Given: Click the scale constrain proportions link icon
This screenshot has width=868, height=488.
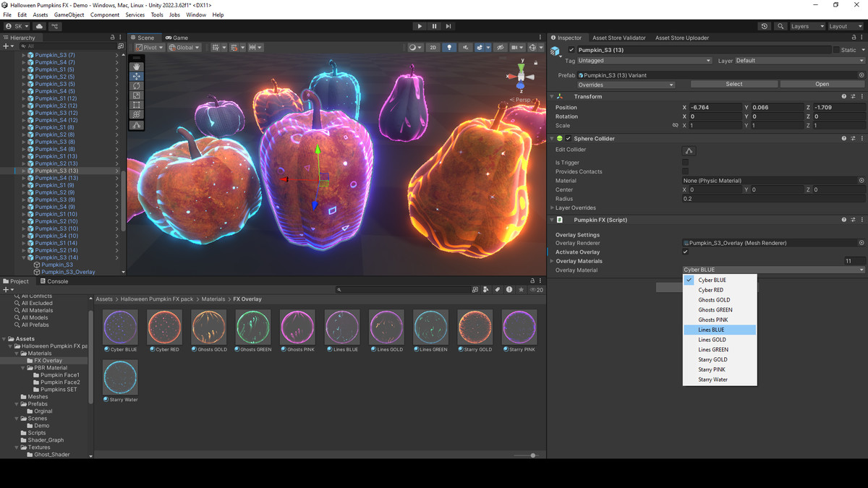Looking at the screenshot, I should (676, 125).
